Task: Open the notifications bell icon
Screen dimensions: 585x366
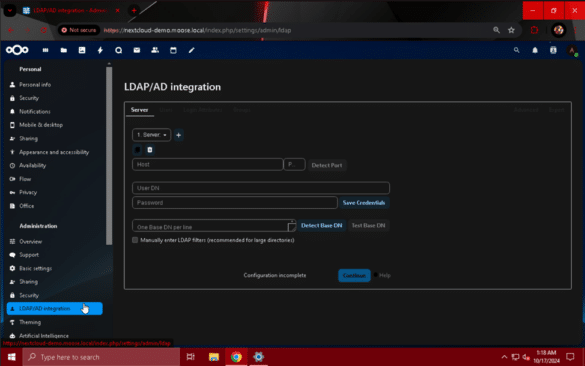Action: 535,50
